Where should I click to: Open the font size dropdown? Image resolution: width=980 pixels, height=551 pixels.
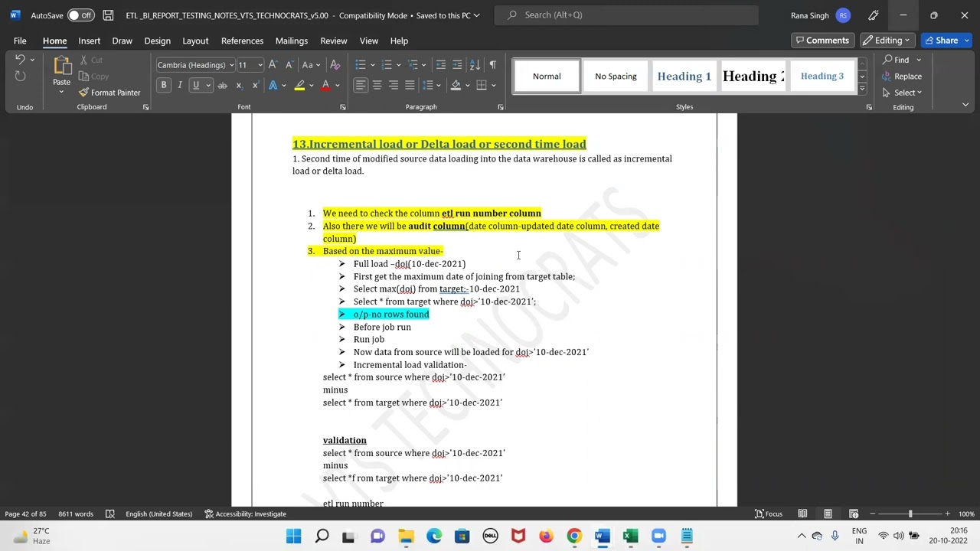[260, 65]
